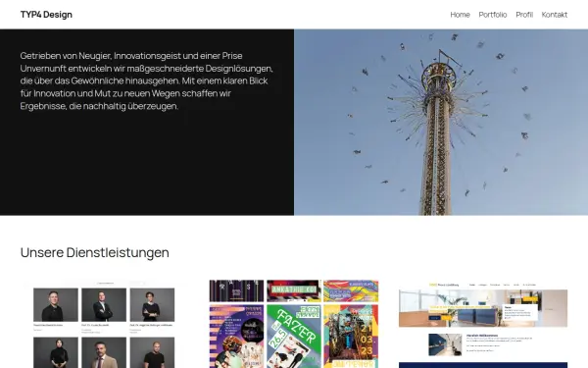
Task: Click the intro paragraph starting Getrieben von Neugier
Action: [x=147, y=80]
